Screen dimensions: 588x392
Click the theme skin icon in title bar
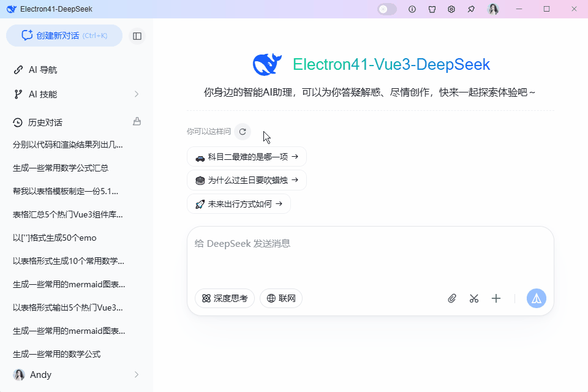(432, 9)
